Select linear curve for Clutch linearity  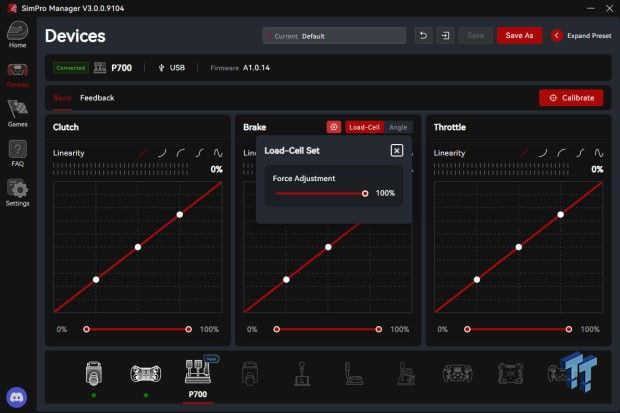point(143,153)
